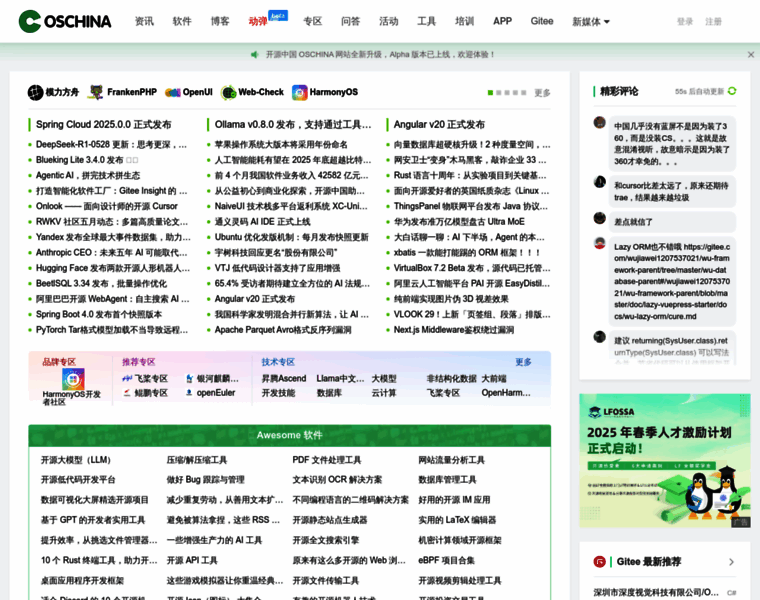Open Spring Cloud 2025.0.0 正式发布 headline
Image resolution: width=760 pixels, height=600 pixels.
104,125
